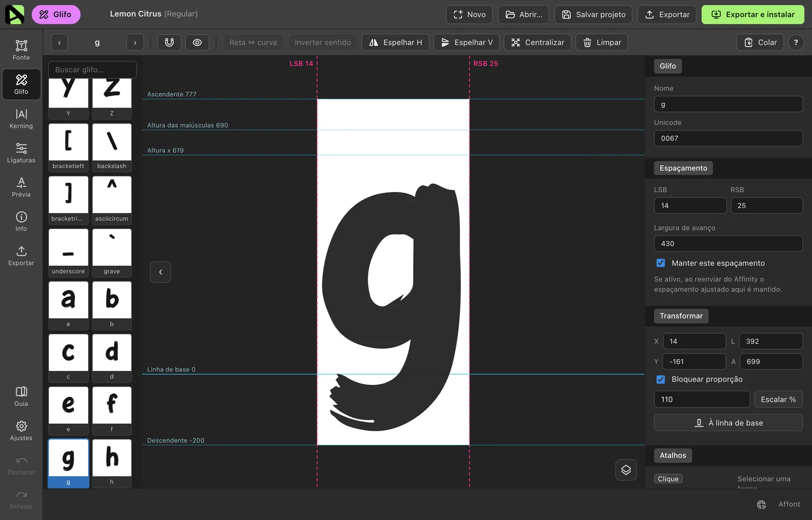
Task: Go to next glyph with right chevron
Action: point(135,43)
